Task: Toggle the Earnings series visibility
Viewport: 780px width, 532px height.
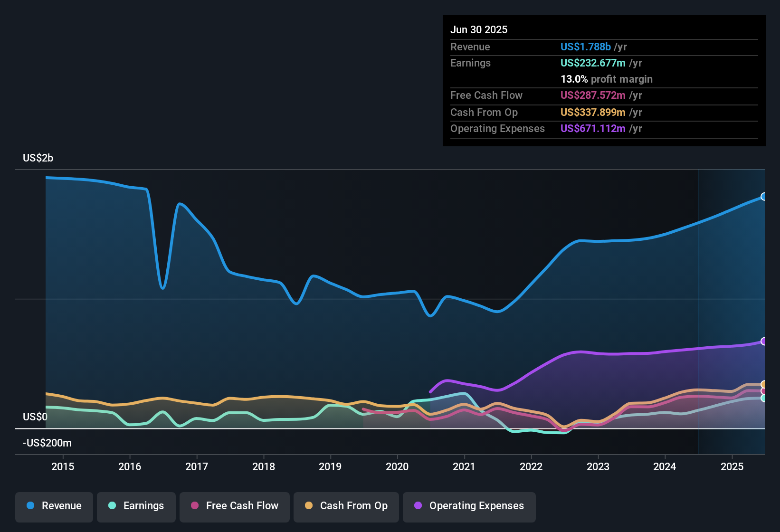Action: [136, 506]
